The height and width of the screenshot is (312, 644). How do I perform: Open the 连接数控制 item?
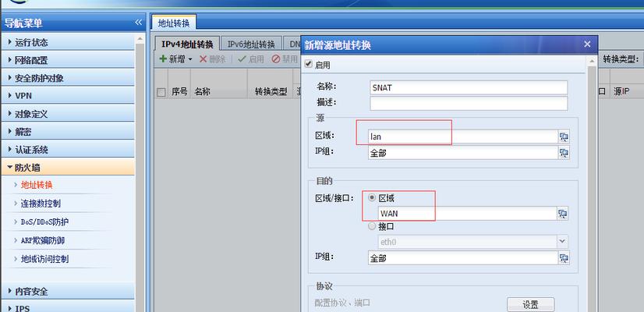click(41, 204)
